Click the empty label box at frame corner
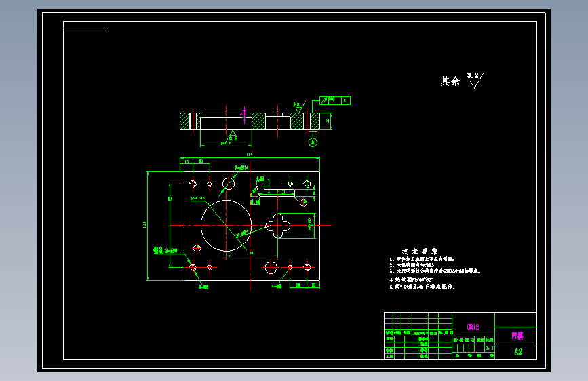The image size is (588, 381). 85,25
